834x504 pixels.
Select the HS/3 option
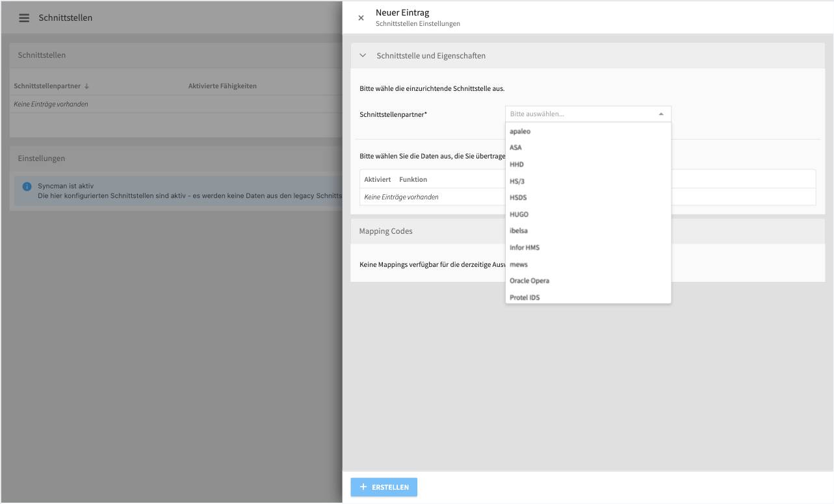[588, 181]
